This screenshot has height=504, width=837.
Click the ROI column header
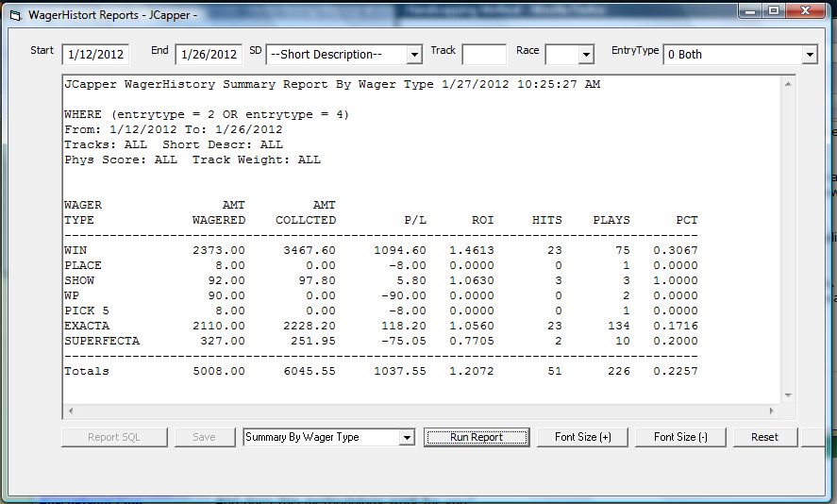(483, 220)
